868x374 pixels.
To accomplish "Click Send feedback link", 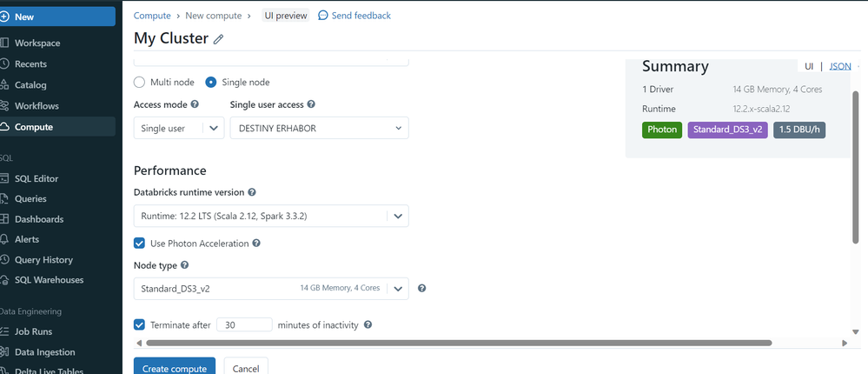I will click(361, 16).
